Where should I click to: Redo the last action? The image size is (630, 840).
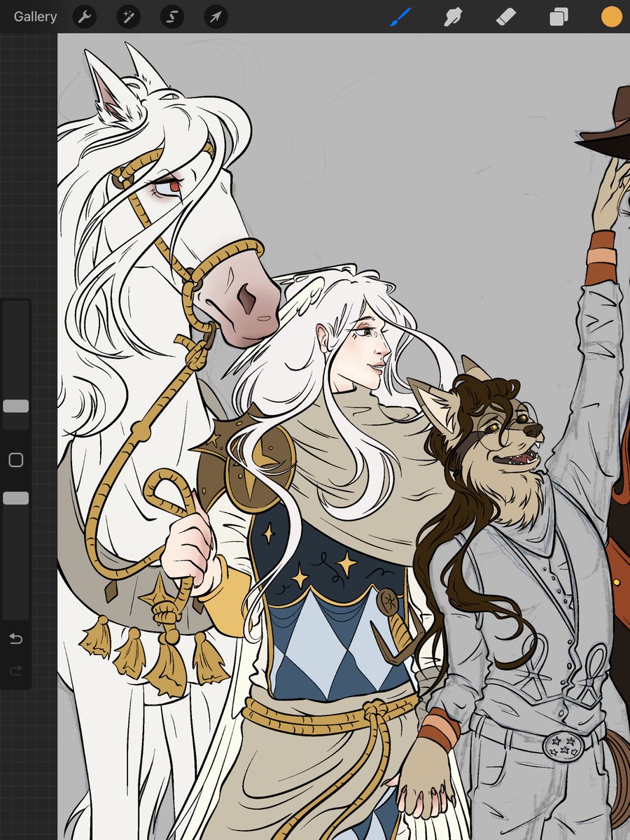click(15, 671)
